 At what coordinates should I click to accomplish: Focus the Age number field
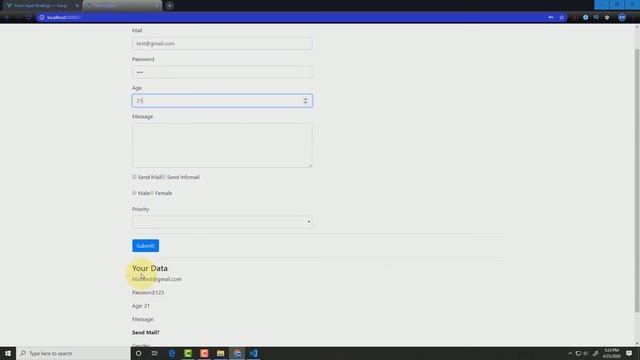coord(222,101)
